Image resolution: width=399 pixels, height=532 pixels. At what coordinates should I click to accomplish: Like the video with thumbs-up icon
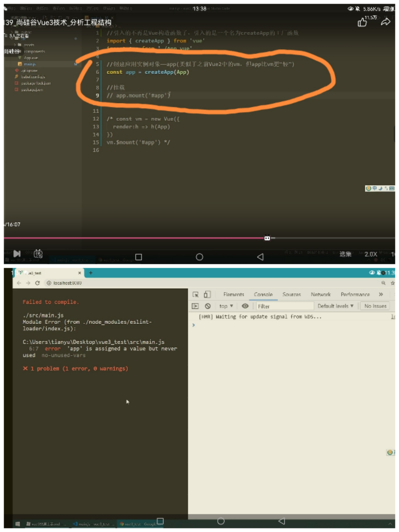click(362, 22)
